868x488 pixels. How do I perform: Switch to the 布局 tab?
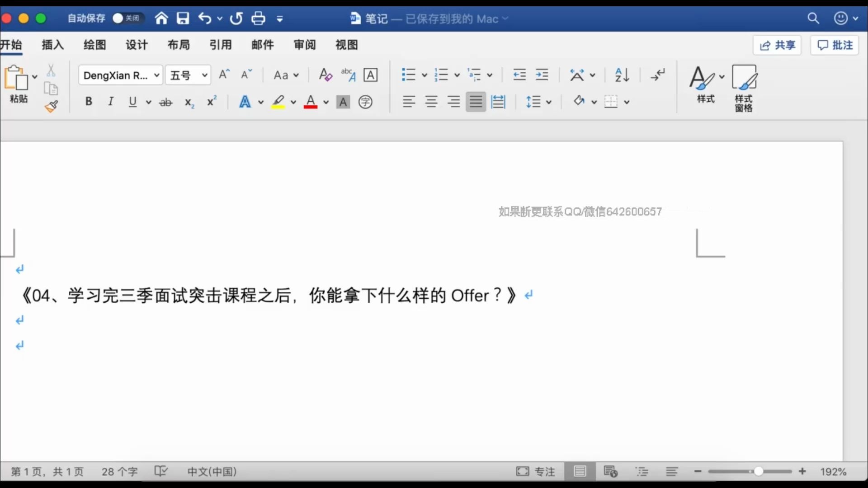[179, 45]
